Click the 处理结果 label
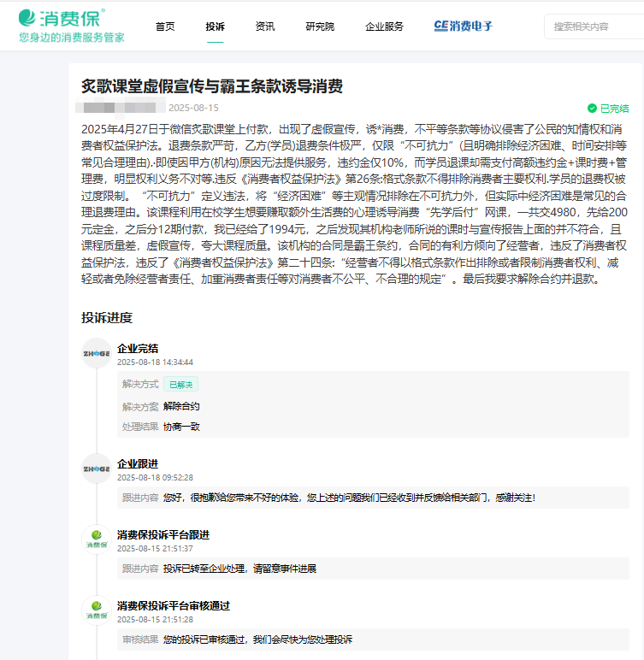Screen dimensions: 644x660 (x=140, y=427)
